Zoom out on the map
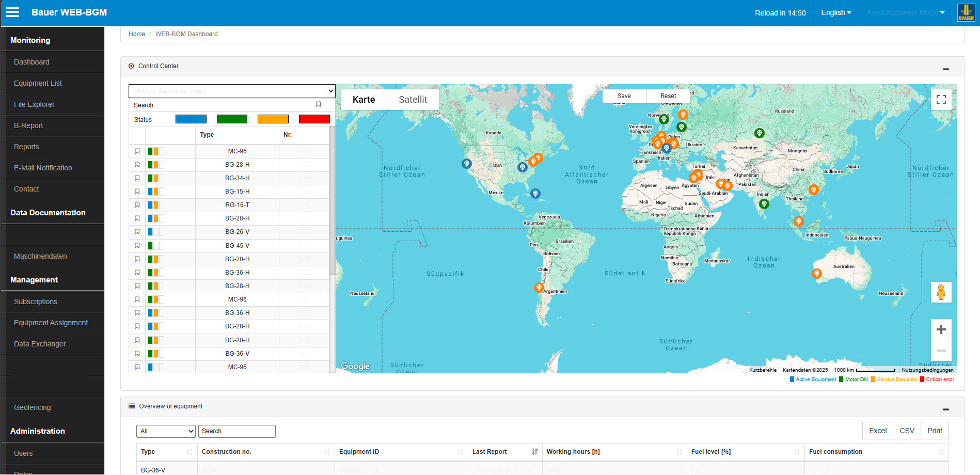 click(941, 351)
